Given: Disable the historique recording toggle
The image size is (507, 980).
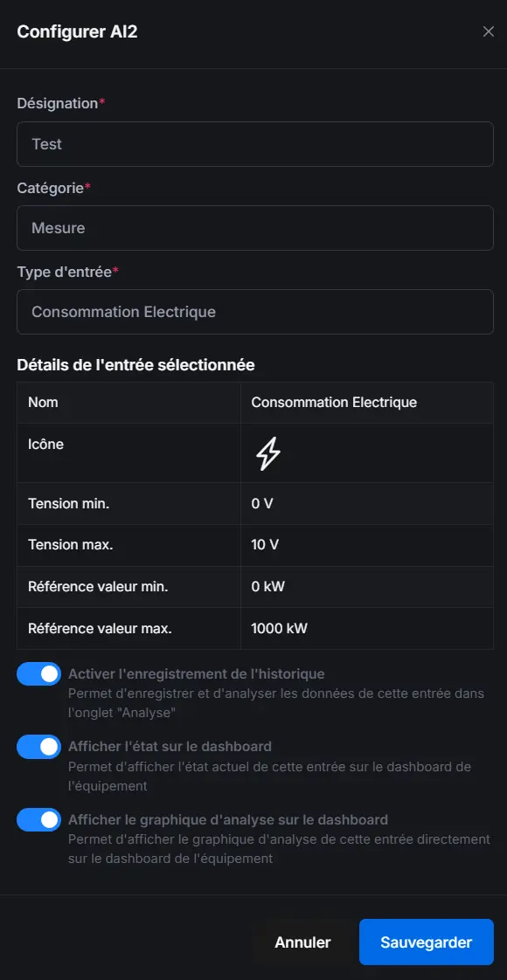Looking at the screenshot, I should pos(38,673).
